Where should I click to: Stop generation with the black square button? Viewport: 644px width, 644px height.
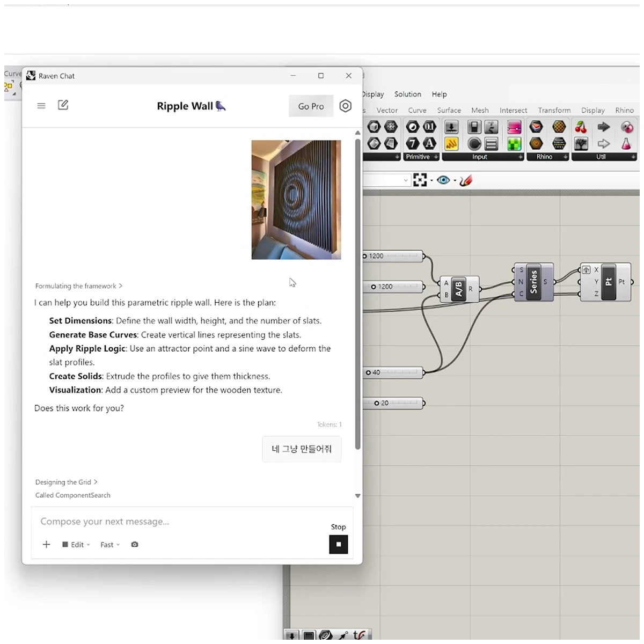coord(338,544)
